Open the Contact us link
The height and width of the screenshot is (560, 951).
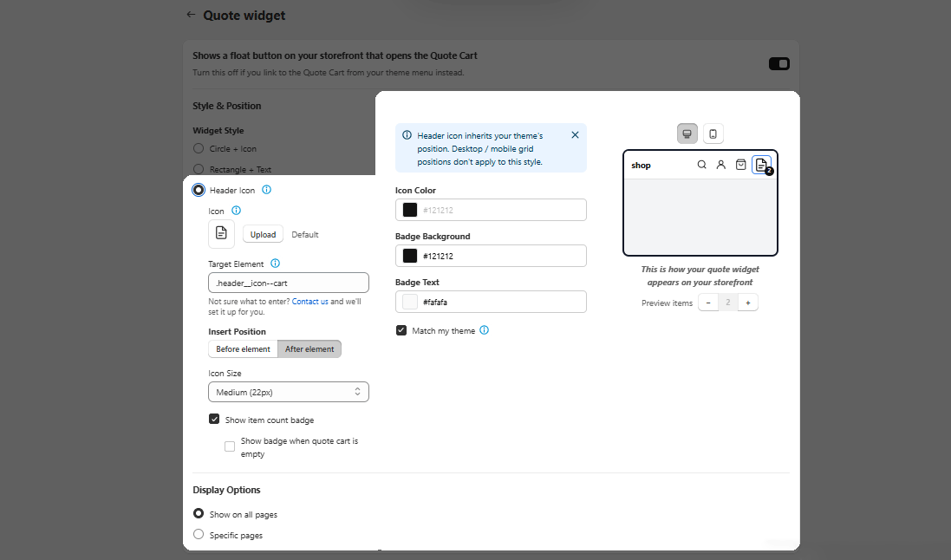pos(310,302)
